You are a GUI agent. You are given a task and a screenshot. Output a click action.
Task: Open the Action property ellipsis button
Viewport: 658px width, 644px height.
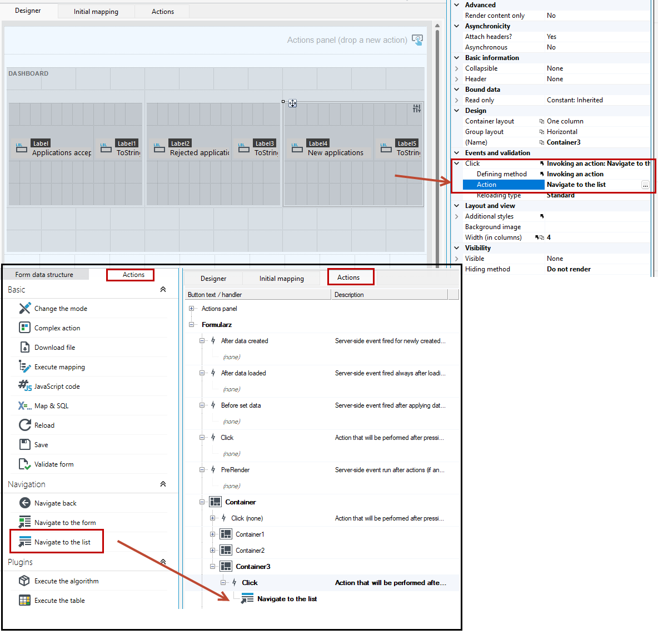(x=645, y=185)
